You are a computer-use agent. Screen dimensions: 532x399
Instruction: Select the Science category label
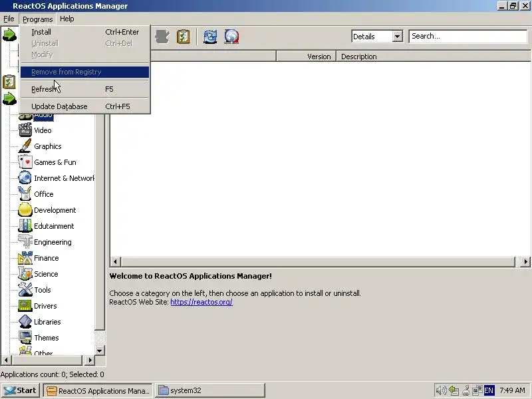[x=46, y=274]
